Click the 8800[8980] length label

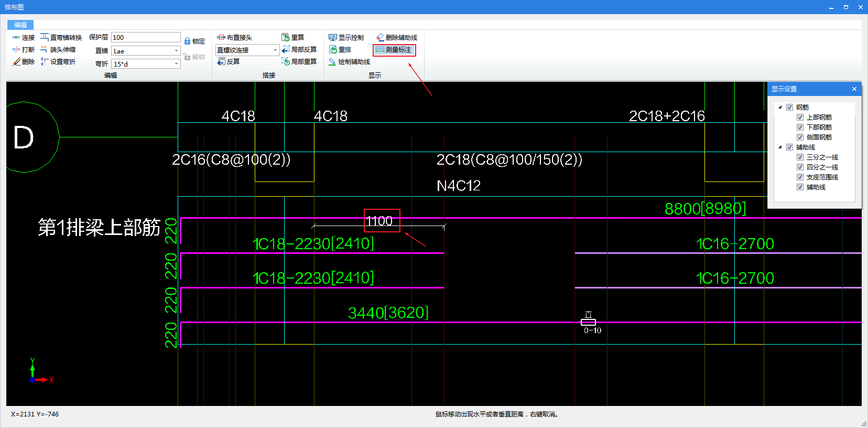pyautogui.click(x=705, y=209)
